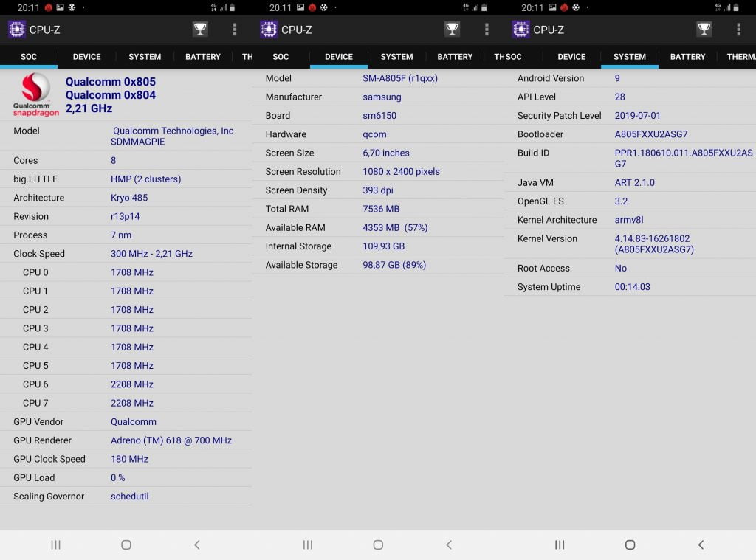Tap the 2019-07-01 security patch level

pyautogui.click(x=637, y=116)
